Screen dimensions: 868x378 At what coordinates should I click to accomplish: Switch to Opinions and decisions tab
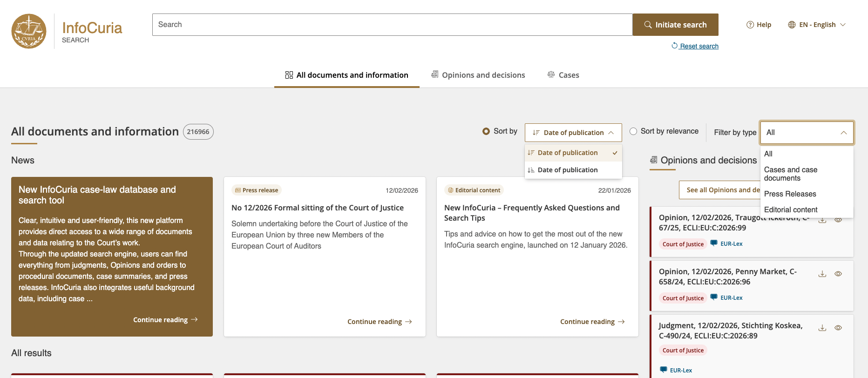pyautogui.click(x=478, y=75)
